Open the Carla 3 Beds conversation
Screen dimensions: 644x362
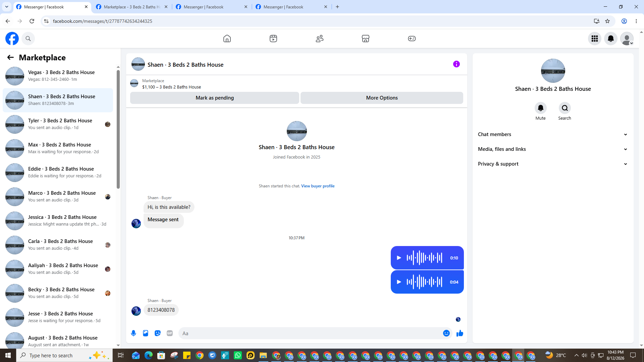[x=58, y=245]
